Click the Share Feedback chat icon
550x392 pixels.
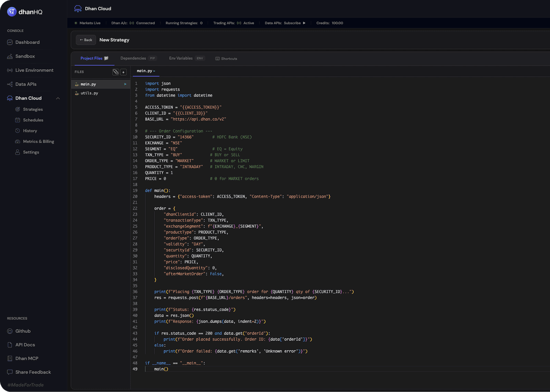[10, 372]
